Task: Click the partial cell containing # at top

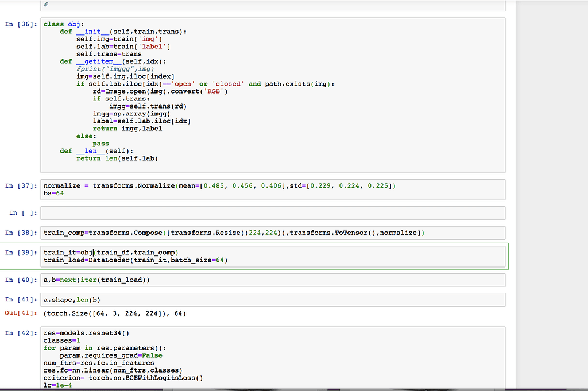Action: coord(273,5)
